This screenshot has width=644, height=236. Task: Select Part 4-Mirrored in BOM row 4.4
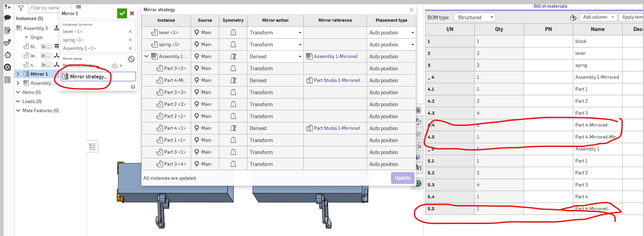[598, 125]
